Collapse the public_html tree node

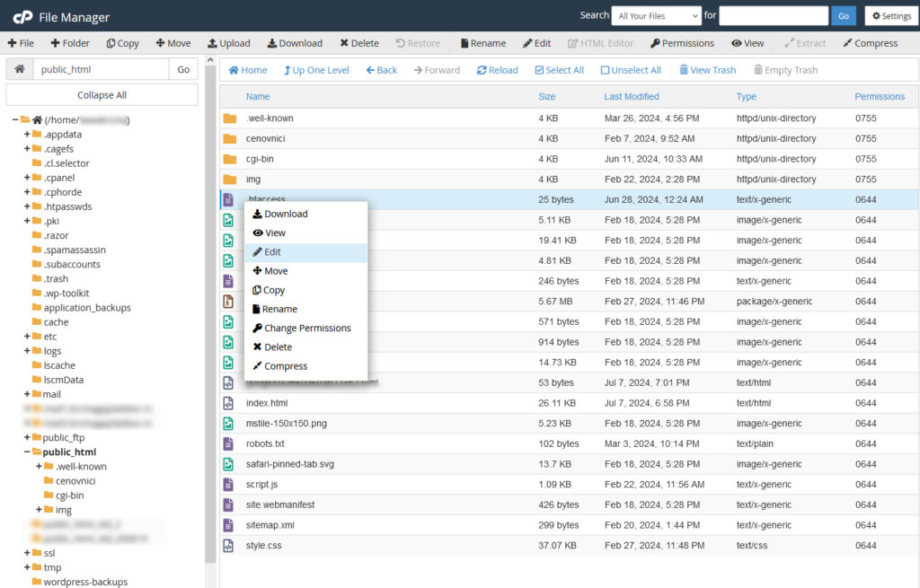click(27, 452)
